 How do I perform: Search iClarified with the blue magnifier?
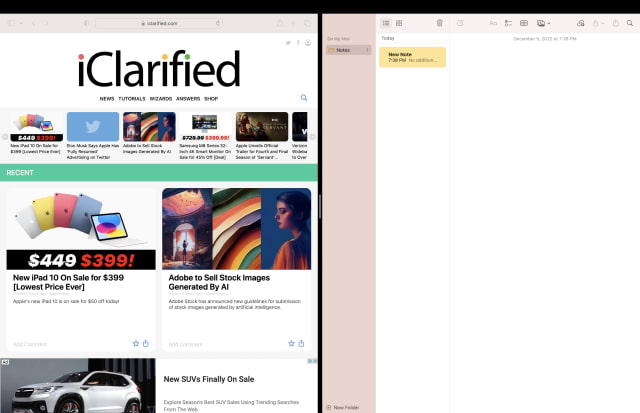304,98
